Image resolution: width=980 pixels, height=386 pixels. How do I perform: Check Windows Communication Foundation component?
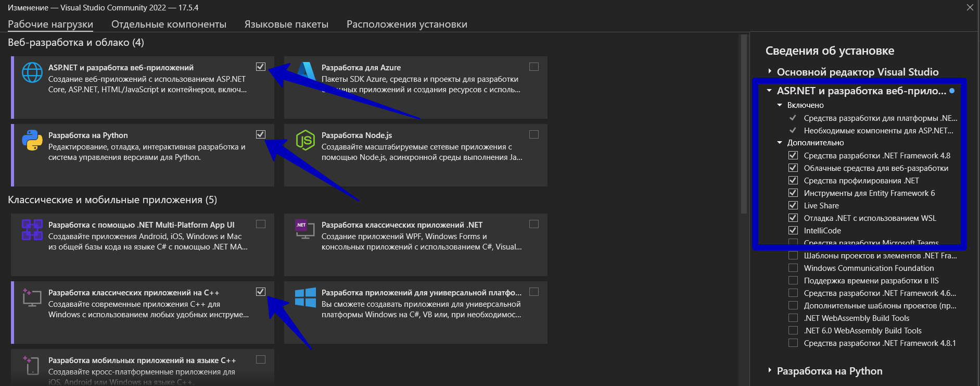(793, 268)
